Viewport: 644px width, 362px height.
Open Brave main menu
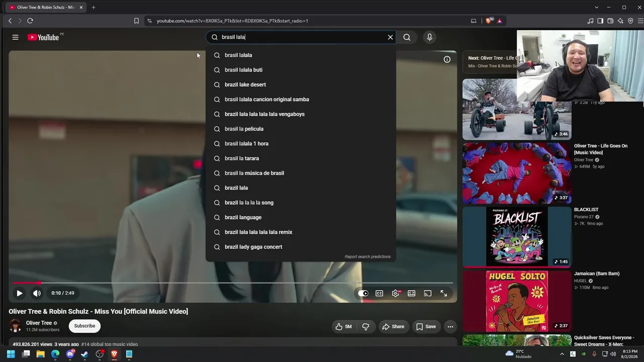[640, 21]
